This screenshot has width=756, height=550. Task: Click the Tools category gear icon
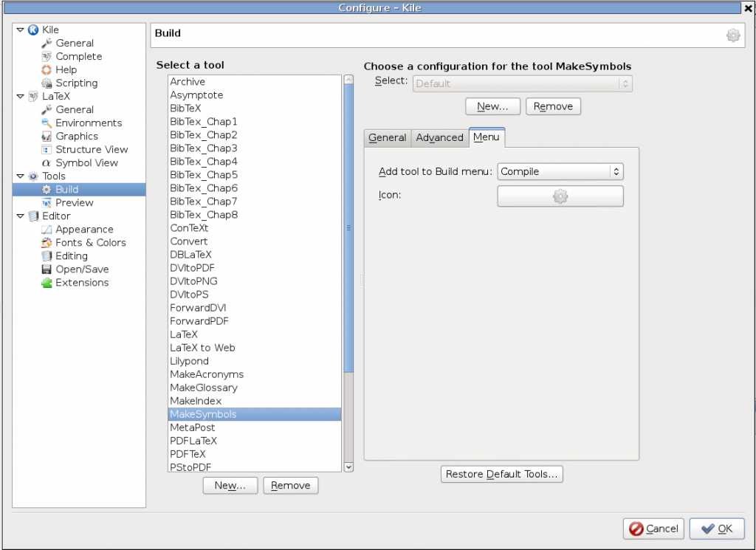pyautogui.click(x=33, y=176)
